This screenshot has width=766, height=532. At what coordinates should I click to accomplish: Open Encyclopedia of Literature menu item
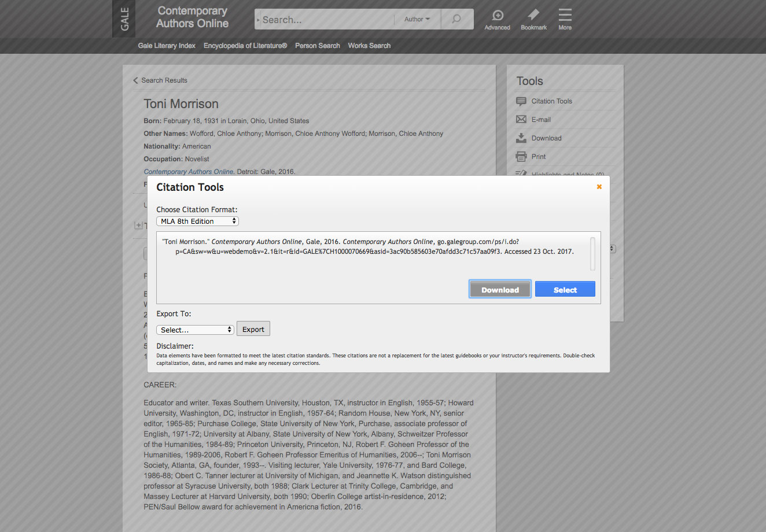[x=245, y=46]
